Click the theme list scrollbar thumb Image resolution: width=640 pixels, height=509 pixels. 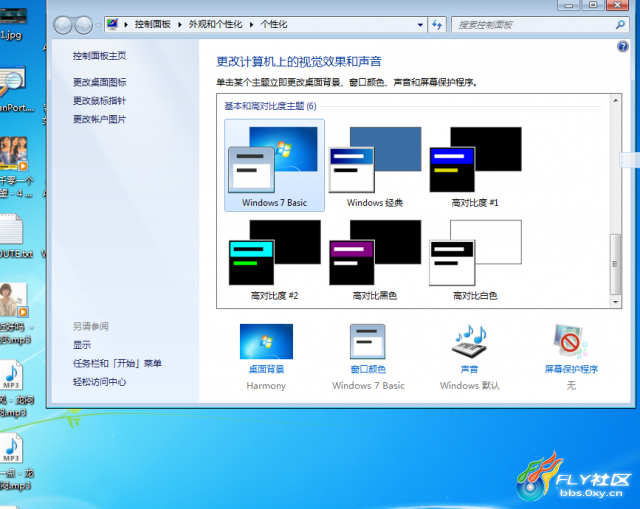coord(616,264)
